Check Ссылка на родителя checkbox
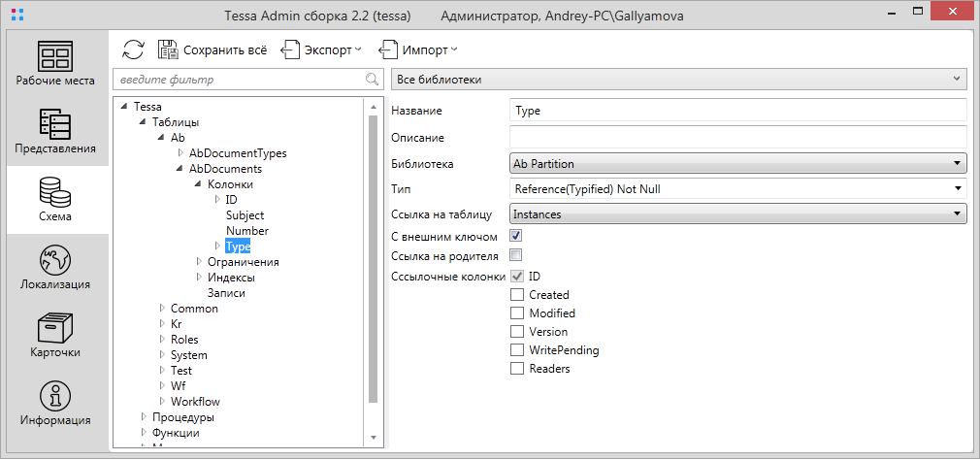 [x=516, y=255]
